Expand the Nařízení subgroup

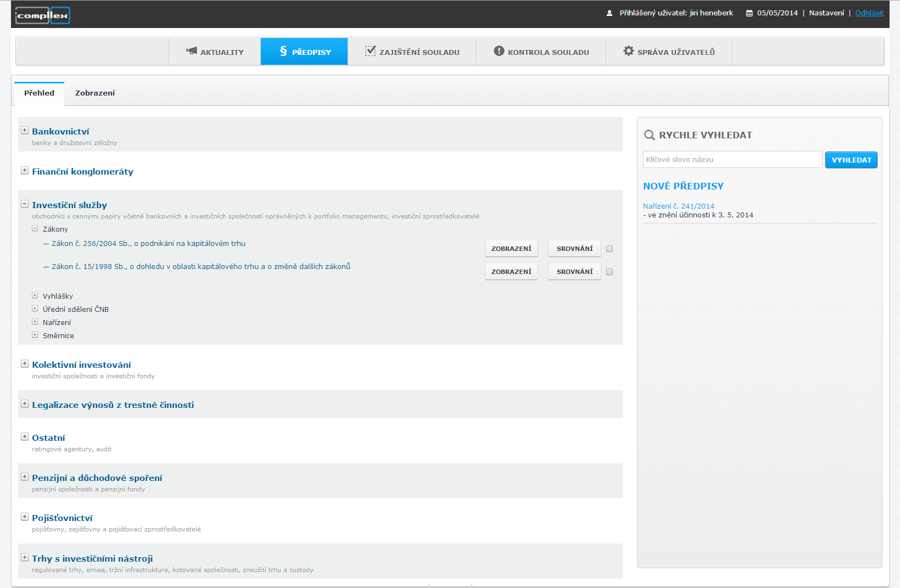(x=35, y=322)
